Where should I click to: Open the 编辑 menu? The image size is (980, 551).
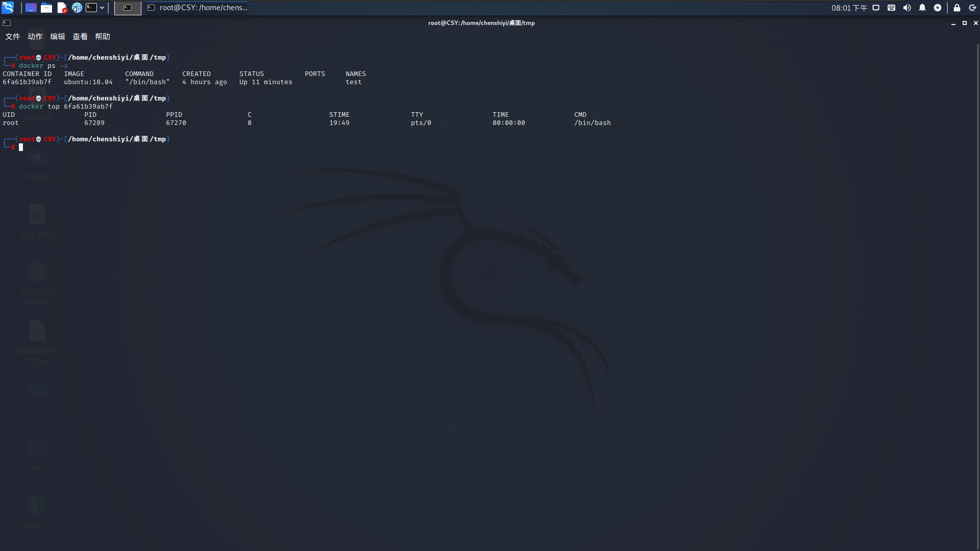[58, 37]
